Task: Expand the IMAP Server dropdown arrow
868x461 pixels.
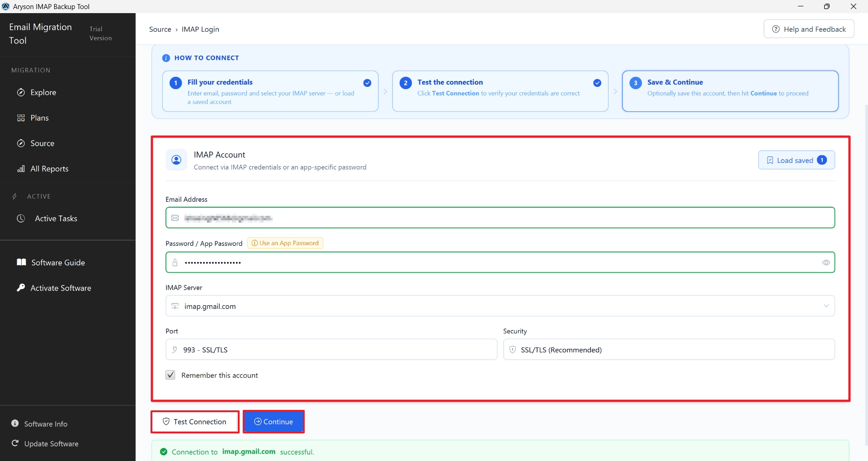Action: pos(826,306)
